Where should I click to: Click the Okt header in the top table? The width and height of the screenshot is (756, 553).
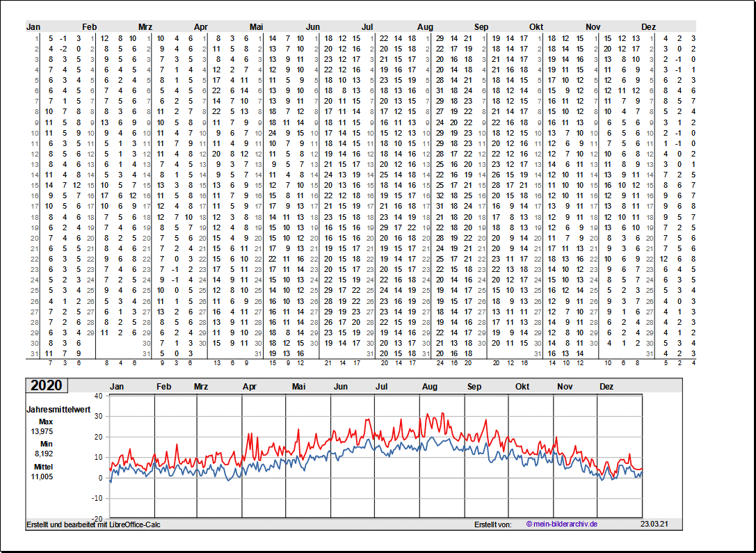click(536, 26)
